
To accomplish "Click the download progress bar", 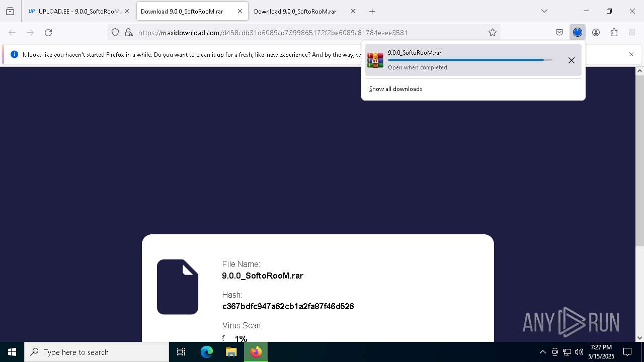I will 470,60.
